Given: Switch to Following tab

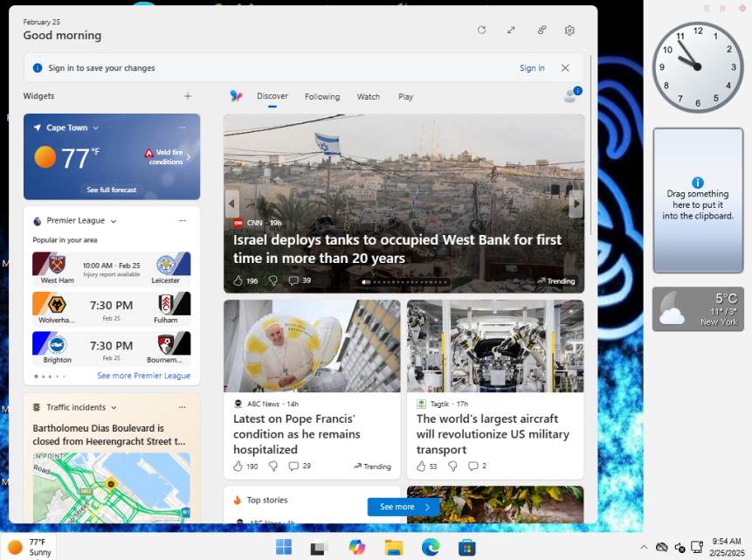Looking at the screenshot, I should (x=322, y=96).
